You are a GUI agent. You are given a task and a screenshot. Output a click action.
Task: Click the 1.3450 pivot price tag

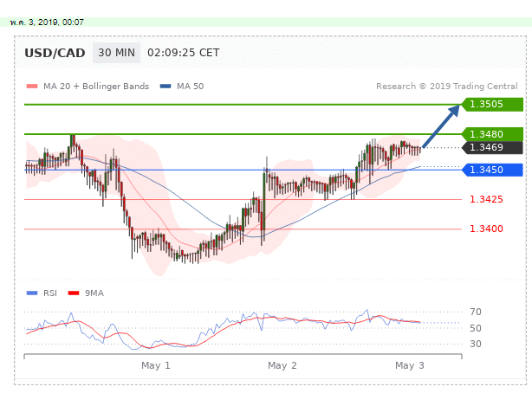pyautogui.click(x=492, y=170)
